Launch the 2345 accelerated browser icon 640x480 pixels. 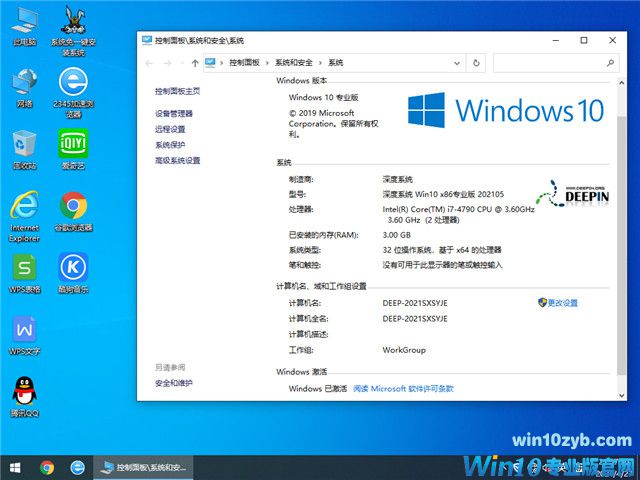[x=73, y=93]
